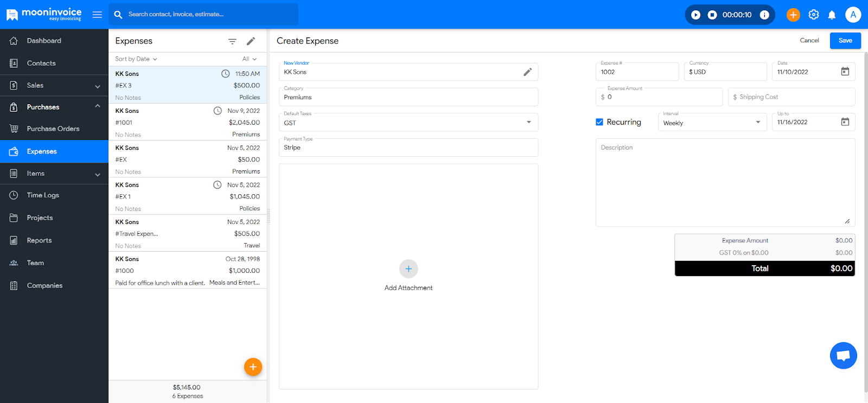Open the expenses filter icon
The height and width of the screenshot is (403, 868).
click(232, 41)
